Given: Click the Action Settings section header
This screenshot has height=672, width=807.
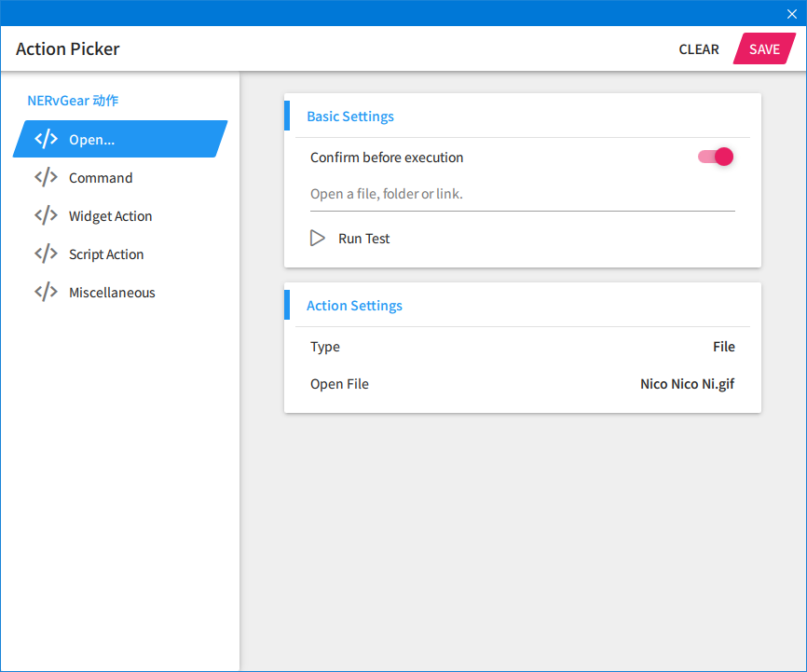Looking at the screenshot, I should (354, 306).
